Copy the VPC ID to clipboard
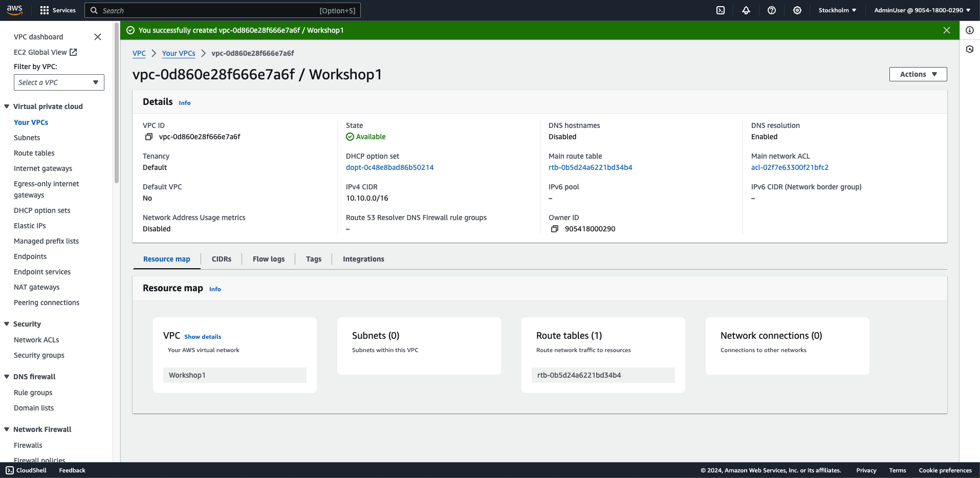980x478 pixels. click(x=149, y=137)
